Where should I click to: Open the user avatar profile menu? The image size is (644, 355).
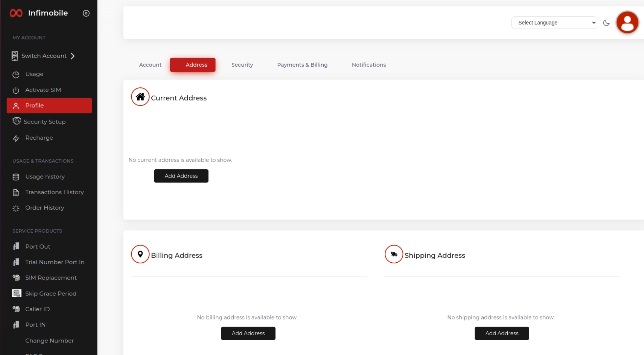(627, 23)
